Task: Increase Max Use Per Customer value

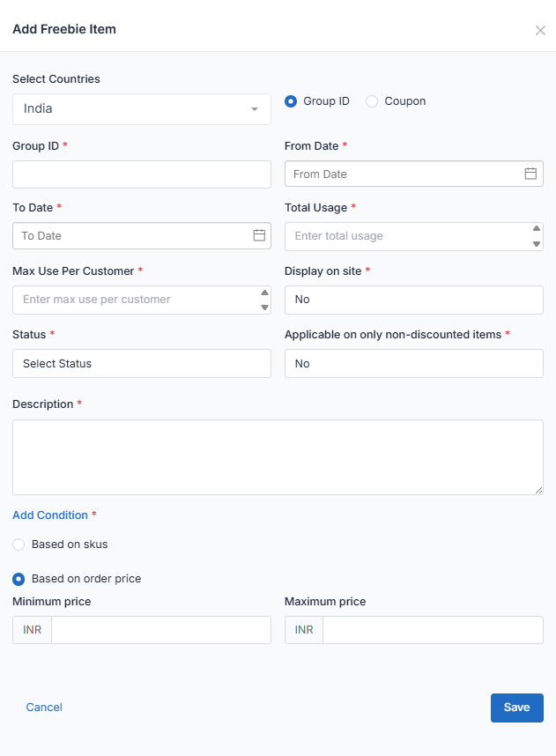Action: [x=264, y=293]
